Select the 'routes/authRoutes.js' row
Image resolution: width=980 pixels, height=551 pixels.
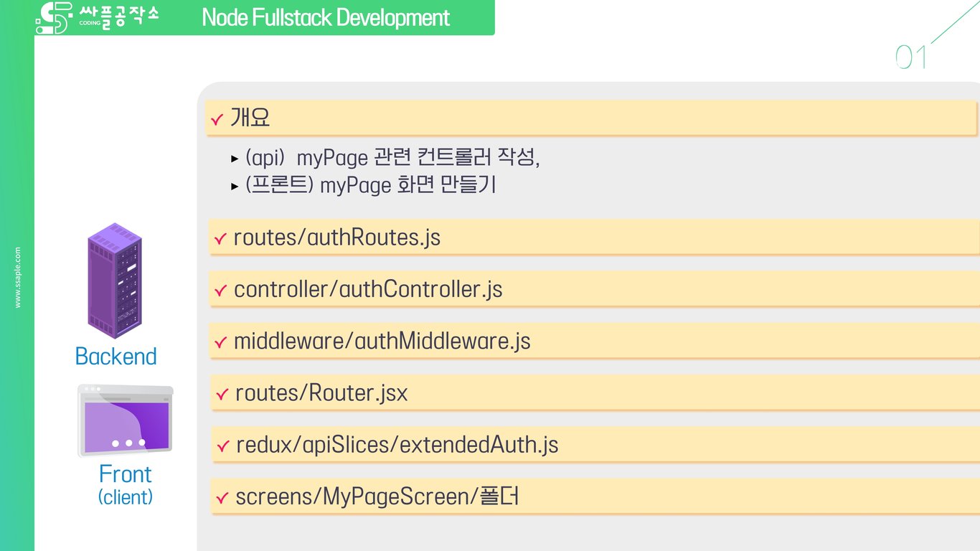coord(595,237)
